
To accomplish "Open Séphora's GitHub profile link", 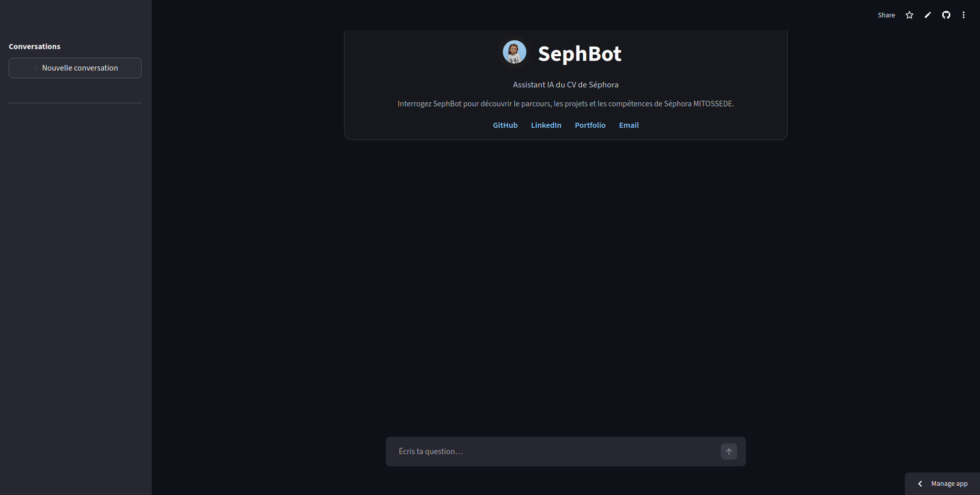I will (505, 125).
